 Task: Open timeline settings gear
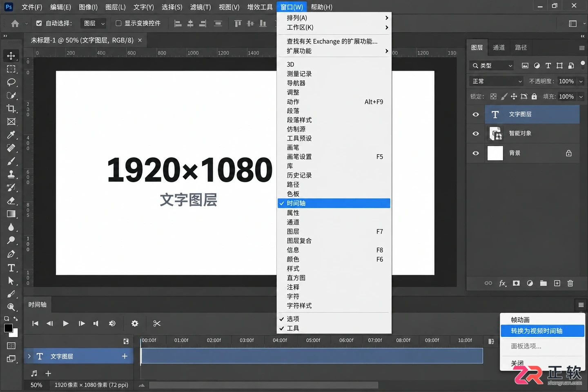tap(135, 323)
